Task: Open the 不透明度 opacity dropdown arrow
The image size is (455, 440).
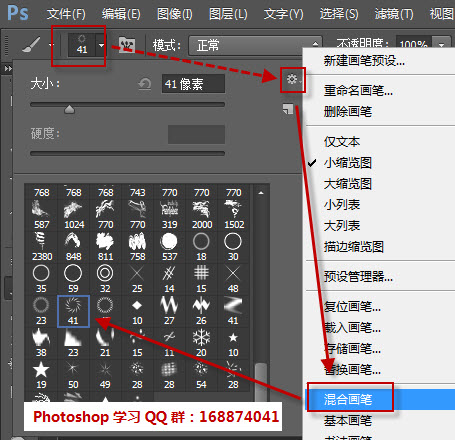Action: pos(442,45)
